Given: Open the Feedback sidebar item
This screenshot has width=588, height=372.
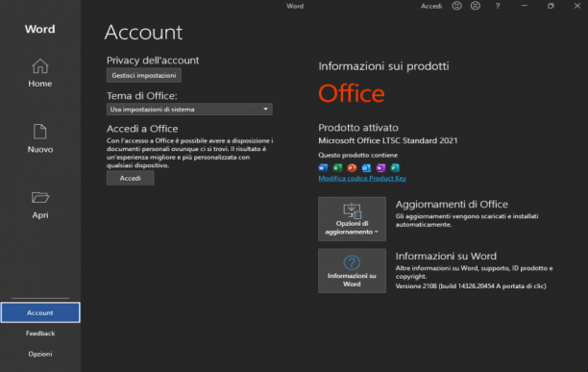Looking at the screenshot, I should 40,333.
